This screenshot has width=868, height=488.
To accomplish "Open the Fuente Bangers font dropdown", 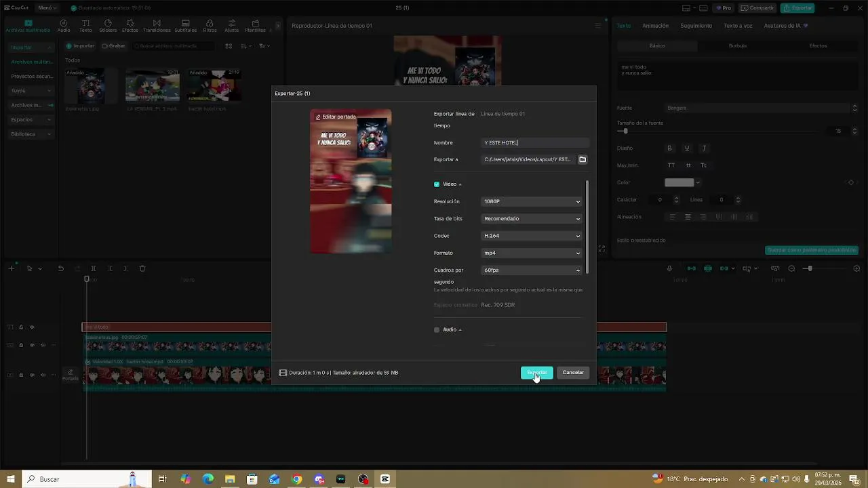I will click(x=762, y=108).
